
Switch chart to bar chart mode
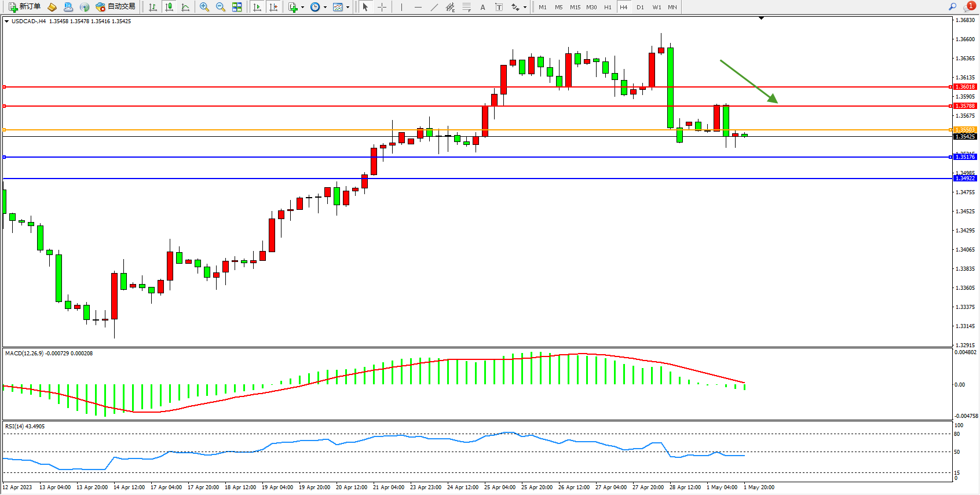(153, 7)
